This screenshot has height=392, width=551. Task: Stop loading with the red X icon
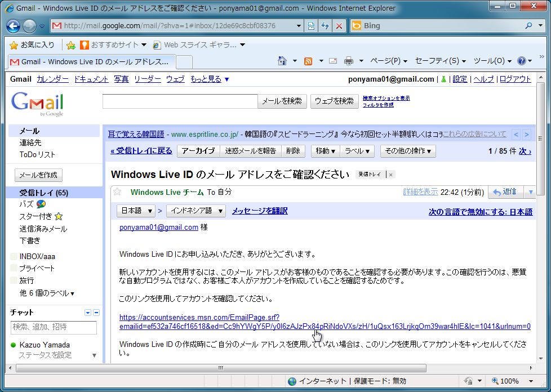point(339,26)
